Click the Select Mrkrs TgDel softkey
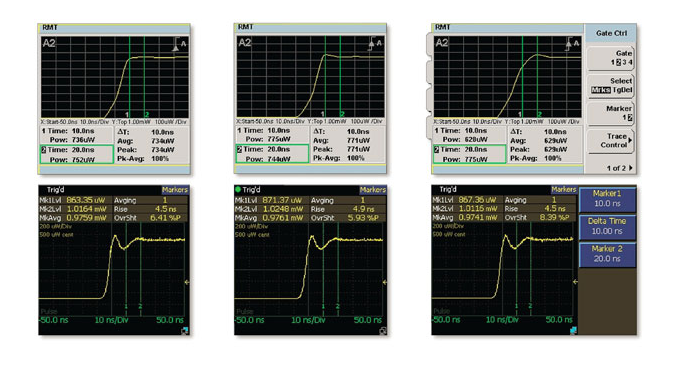Image resolution: width=683 pixels, height=391 pixels. pos(610,85)
